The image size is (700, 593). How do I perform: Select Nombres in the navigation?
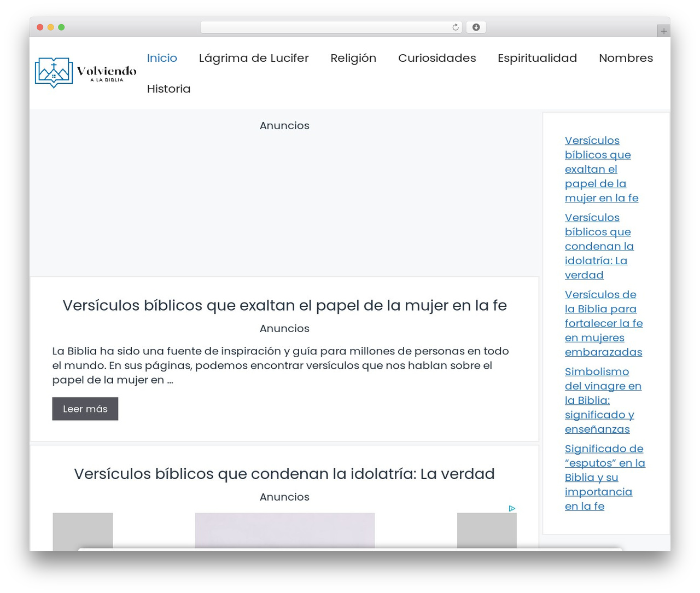click(x=626, y=58)
